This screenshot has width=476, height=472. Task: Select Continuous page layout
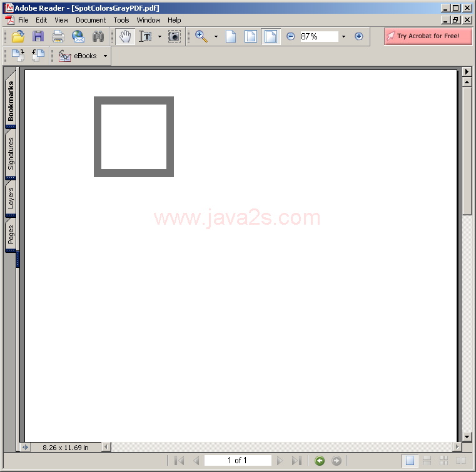click(427, 461)
